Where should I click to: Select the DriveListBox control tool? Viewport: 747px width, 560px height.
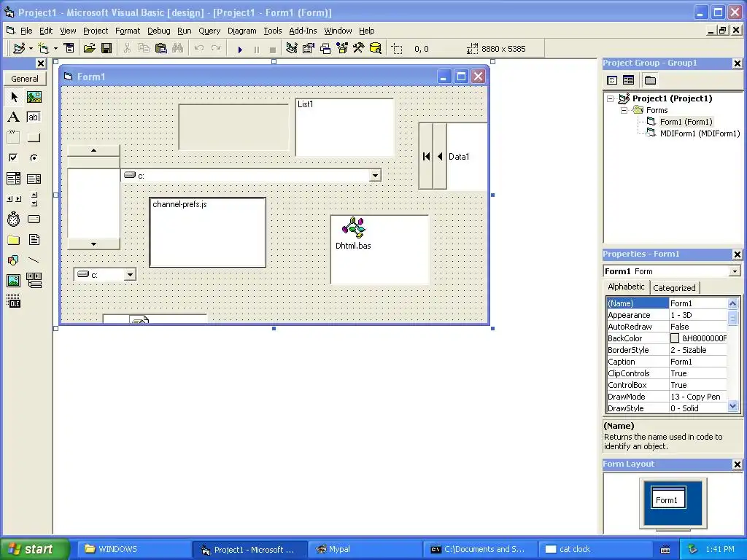[x=34, y=219]
